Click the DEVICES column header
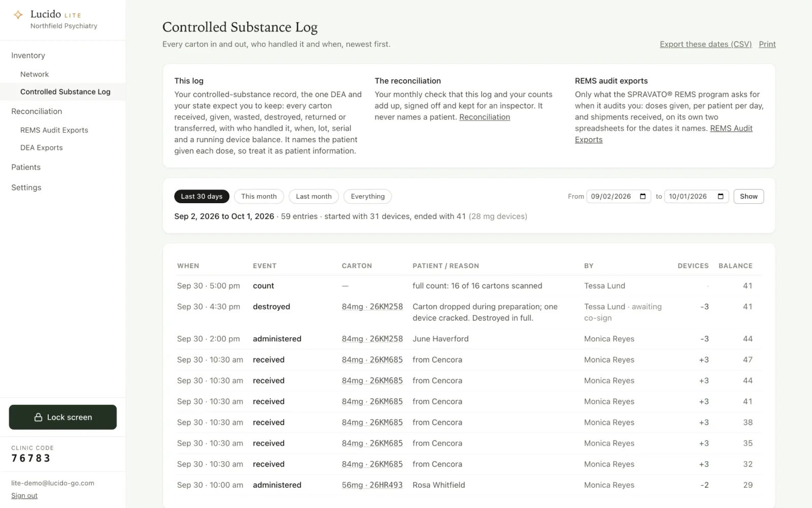Image resolution: width=812 pixels, height=508 pixels. coord(693,266)
